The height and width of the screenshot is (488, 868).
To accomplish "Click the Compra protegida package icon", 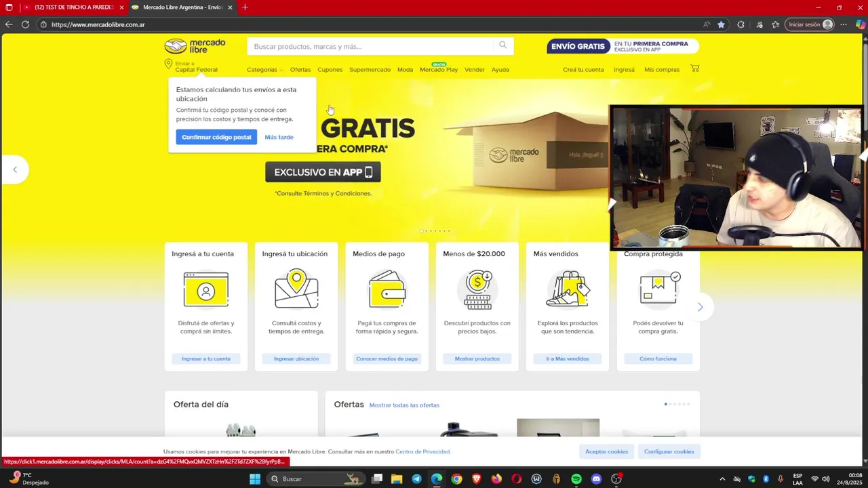I will [658, 288].
